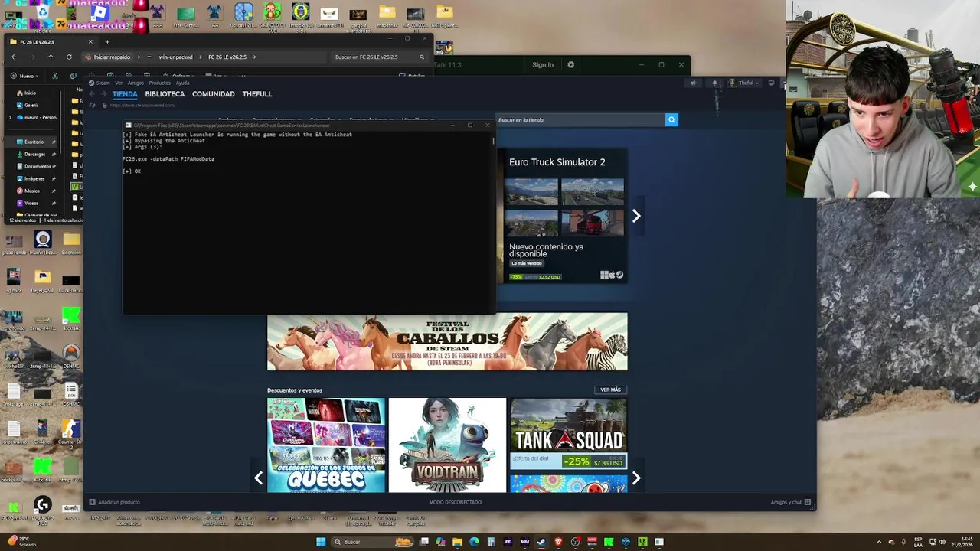Screen dimensions: 980x551
Task: Open Amigos y chat panel
Action: coord(790,502)
